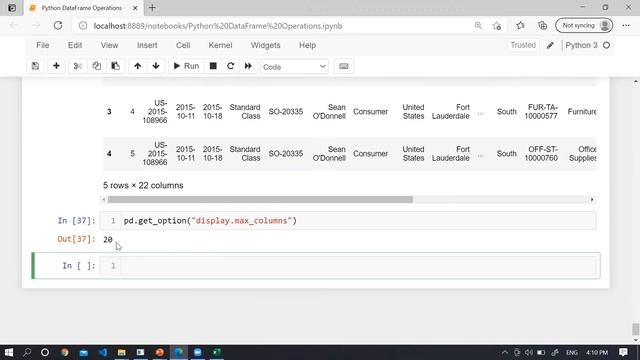640x360 pixels.
Task: Open the Windows Start menu
Action: coord(9,352)
